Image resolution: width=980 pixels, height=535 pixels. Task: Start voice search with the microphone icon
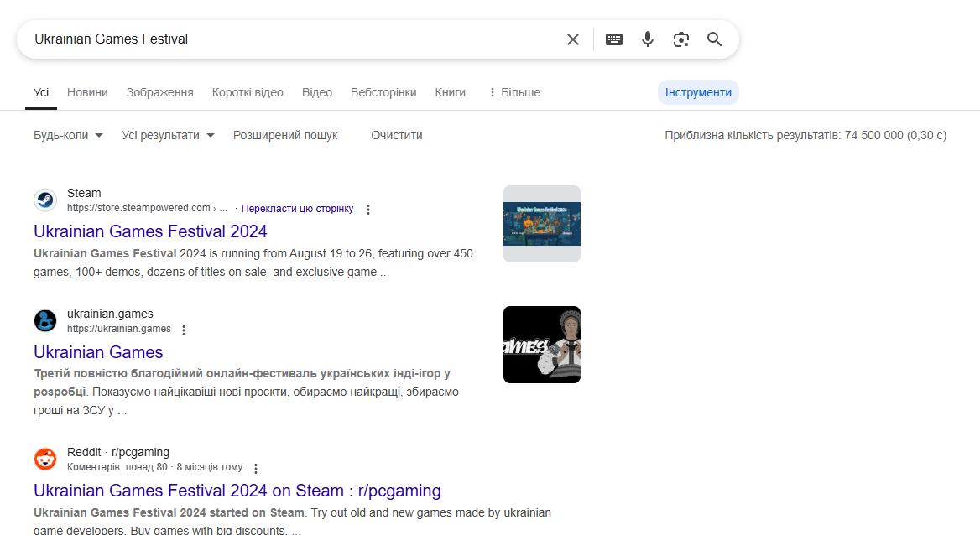point(648,39)
